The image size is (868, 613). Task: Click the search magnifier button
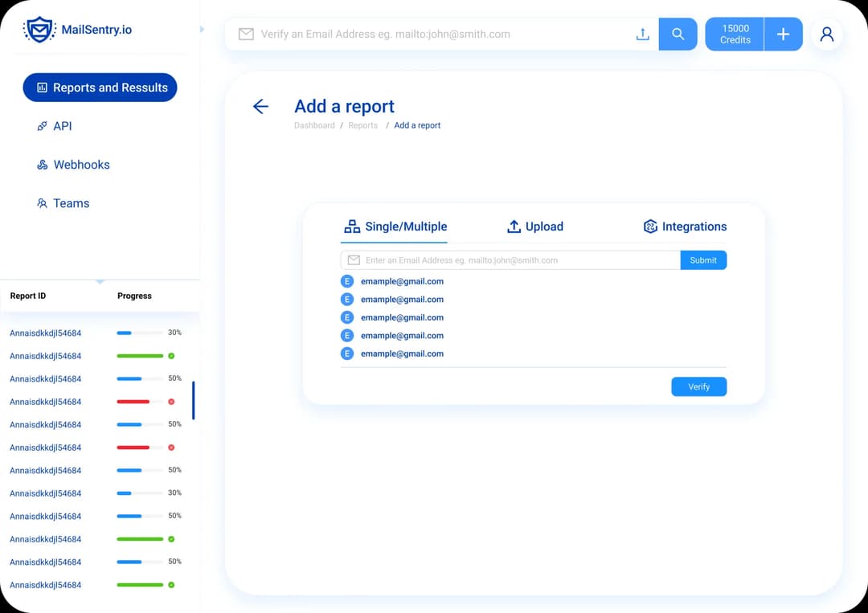coord(678,34)
